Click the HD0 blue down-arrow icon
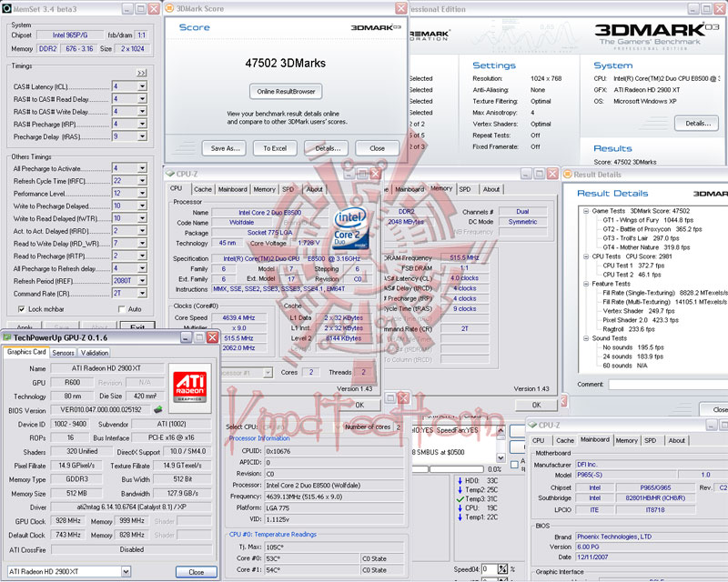 (460, 481)
